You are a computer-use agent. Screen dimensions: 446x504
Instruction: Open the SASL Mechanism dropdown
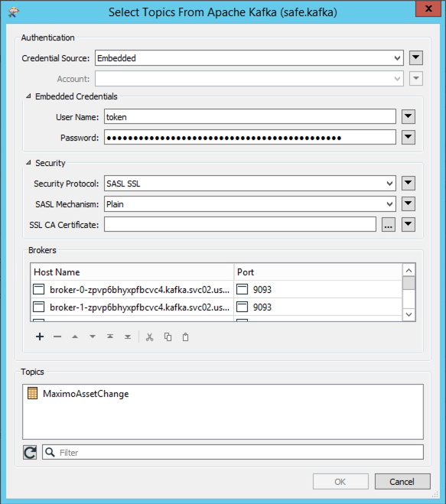coord(250,204)
